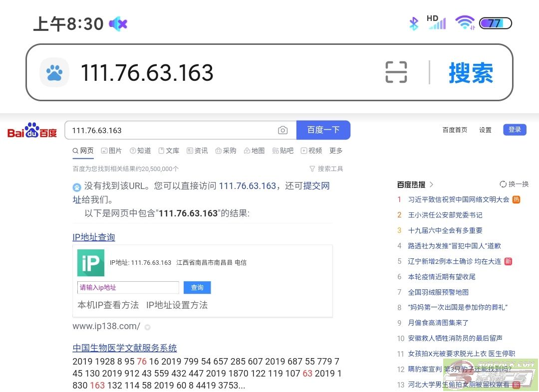
Task: Expand 更多 search categories
Action: pyautogui.click(x=336, y=151)
